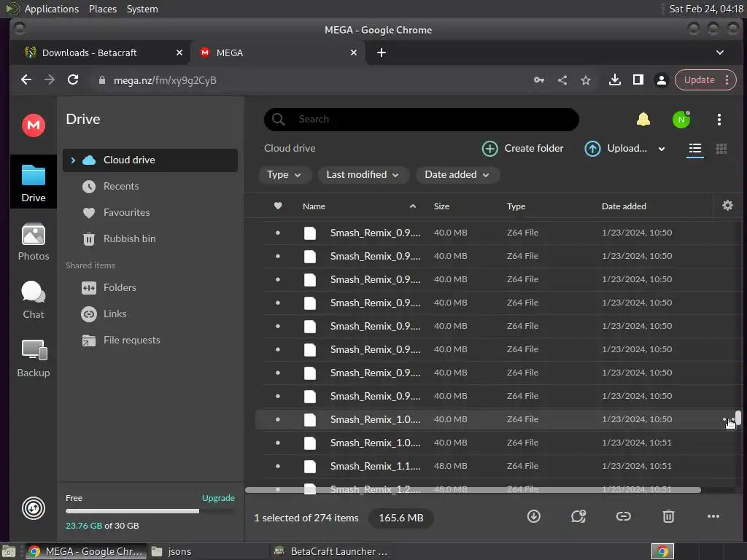Open the Places menu
Image resolution: width=747 pixels, height=560 pixels.
coord(102,9)
